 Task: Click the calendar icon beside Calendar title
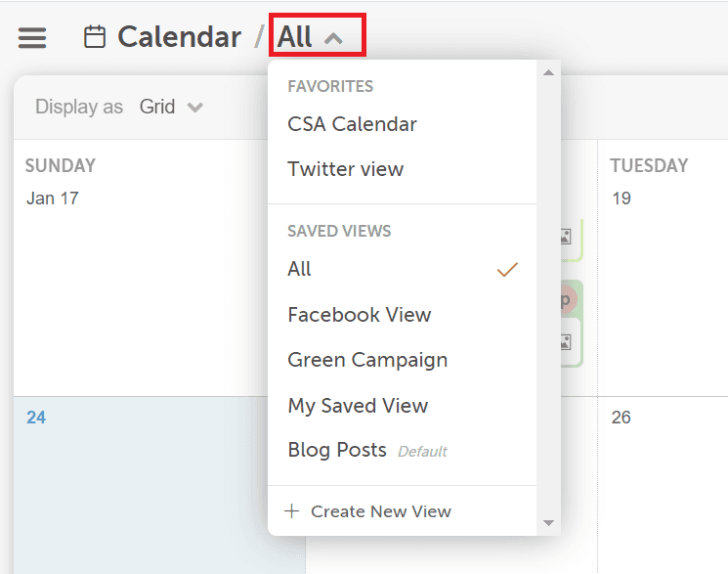tap(95, 37)
